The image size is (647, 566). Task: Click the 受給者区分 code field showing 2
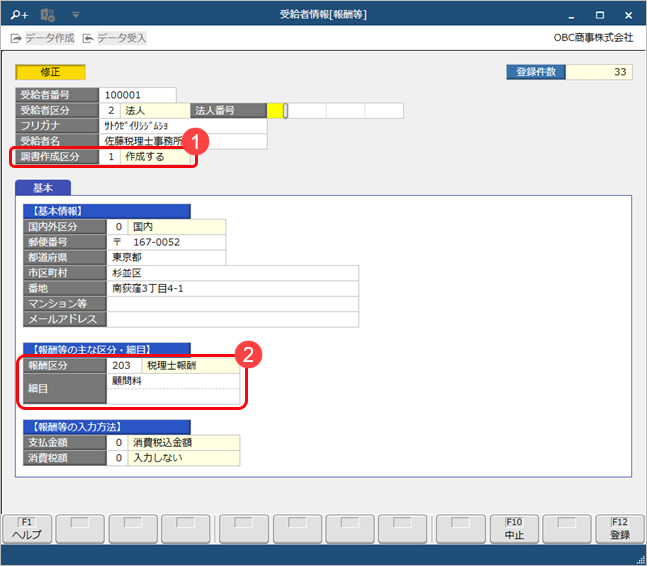tap(110, 110)
